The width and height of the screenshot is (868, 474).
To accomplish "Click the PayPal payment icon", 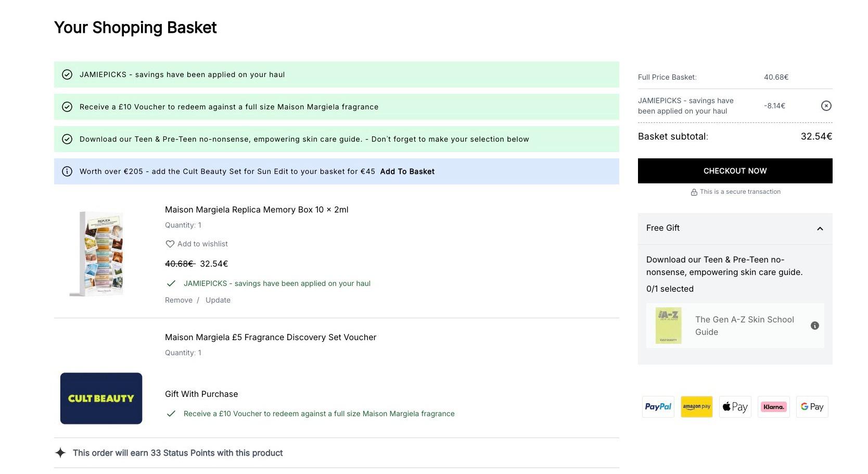I will click(658, 407).
